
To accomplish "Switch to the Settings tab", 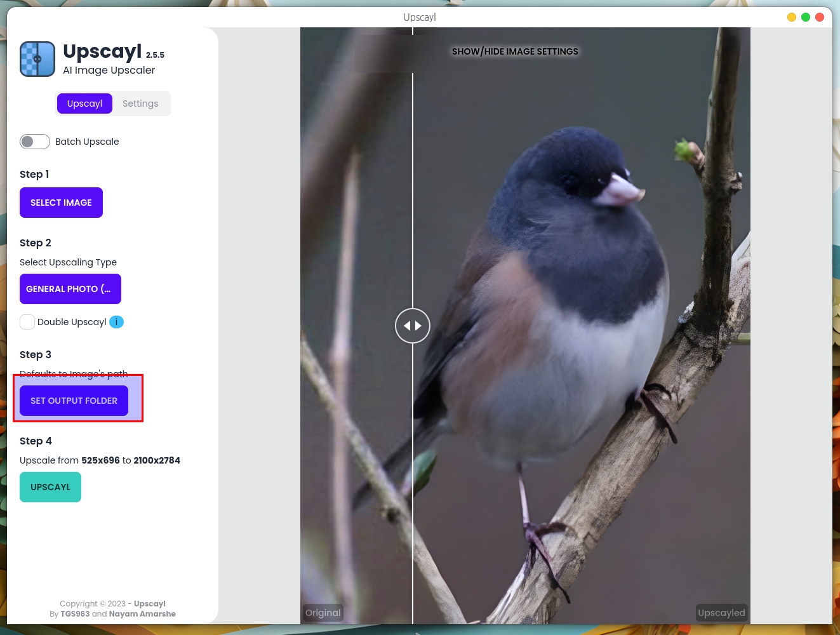I will [140, 104].
